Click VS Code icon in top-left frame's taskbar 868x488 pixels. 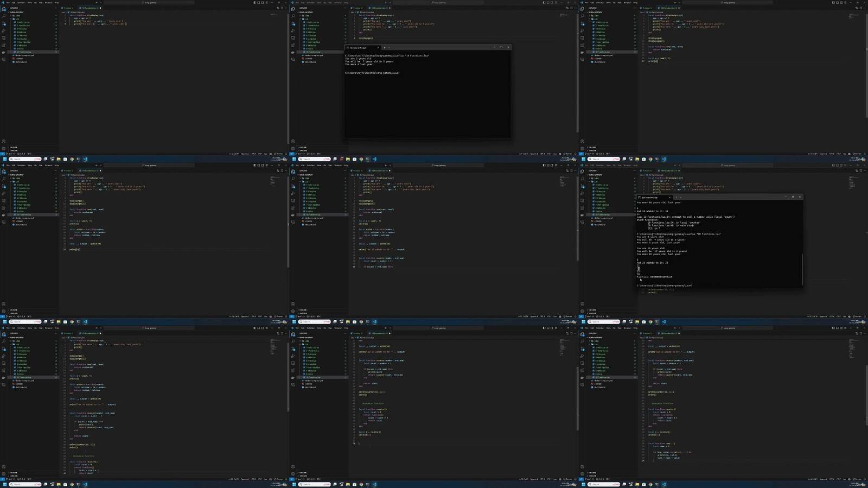click(85, 159)
